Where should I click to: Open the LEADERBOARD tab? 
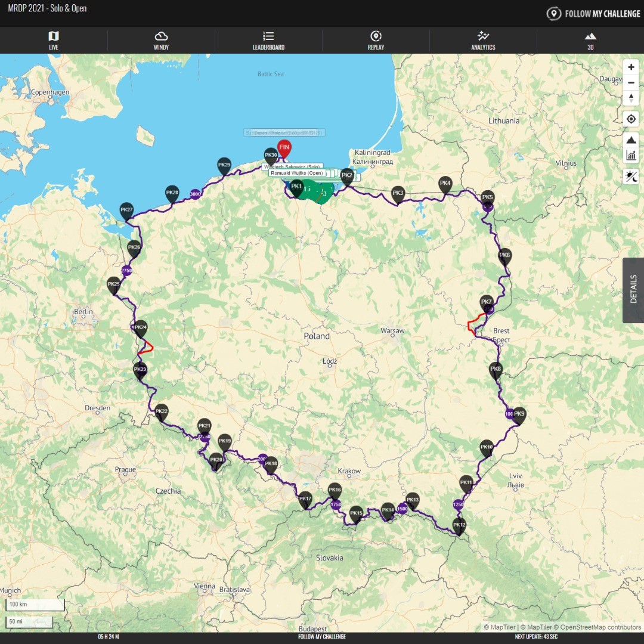point(268,40)
